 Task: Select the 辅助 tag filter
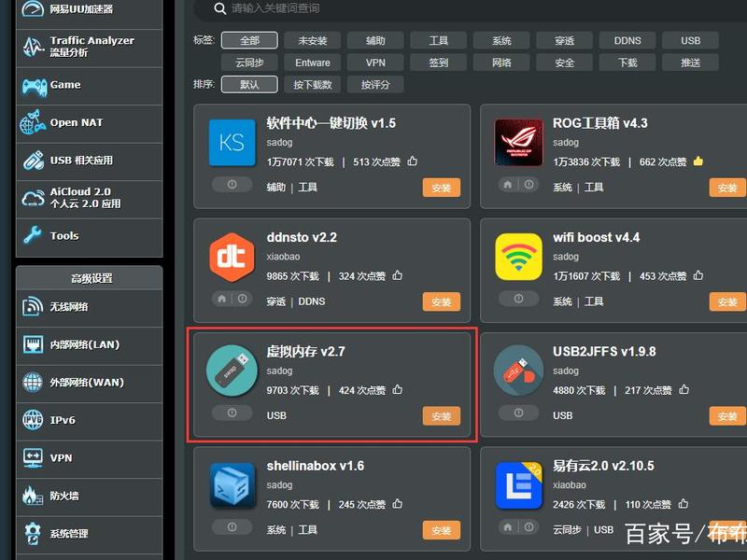coord(375,40)
